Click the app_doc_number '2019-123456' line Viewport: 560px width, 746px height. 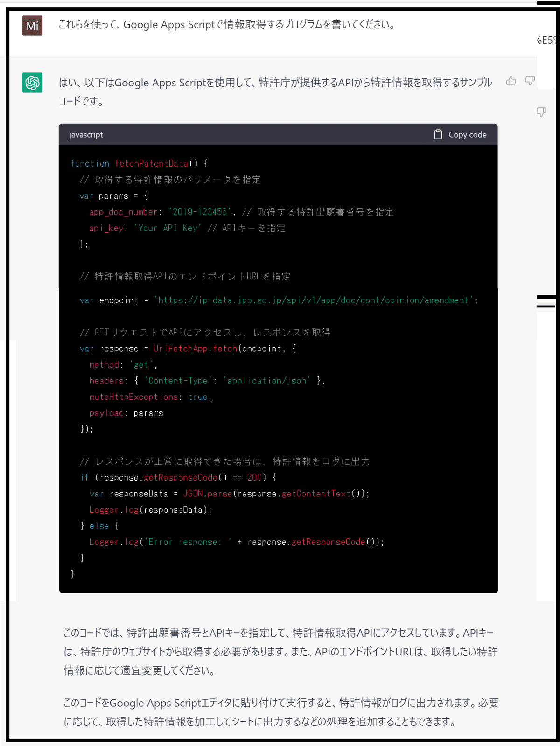(x=242, y=212)
